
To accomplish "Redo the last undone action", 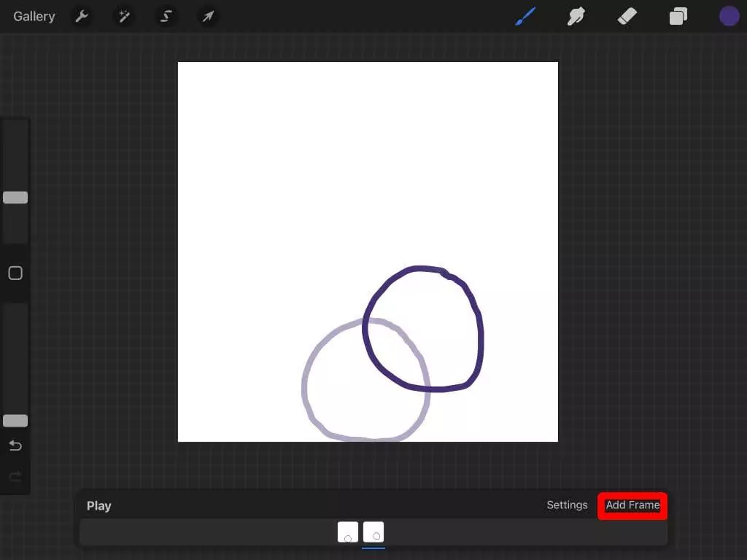I will coord(15,477).
